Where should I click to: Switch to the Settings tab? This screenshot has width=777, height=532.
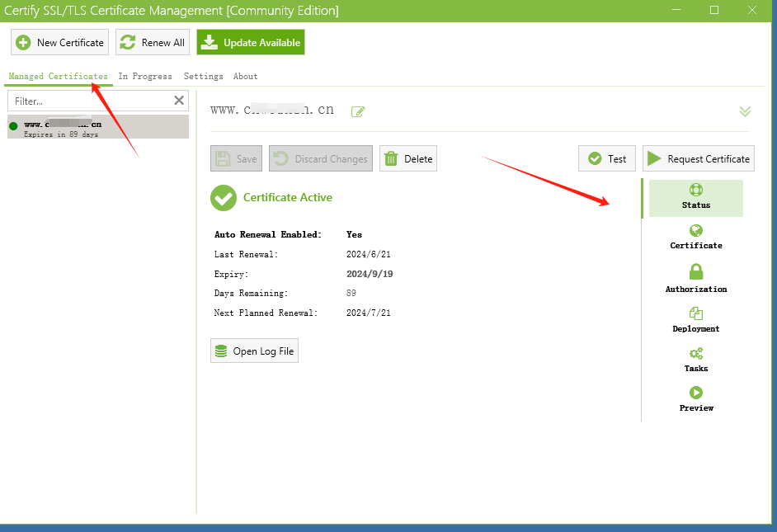pyautogui.click(x=203, y=76)
